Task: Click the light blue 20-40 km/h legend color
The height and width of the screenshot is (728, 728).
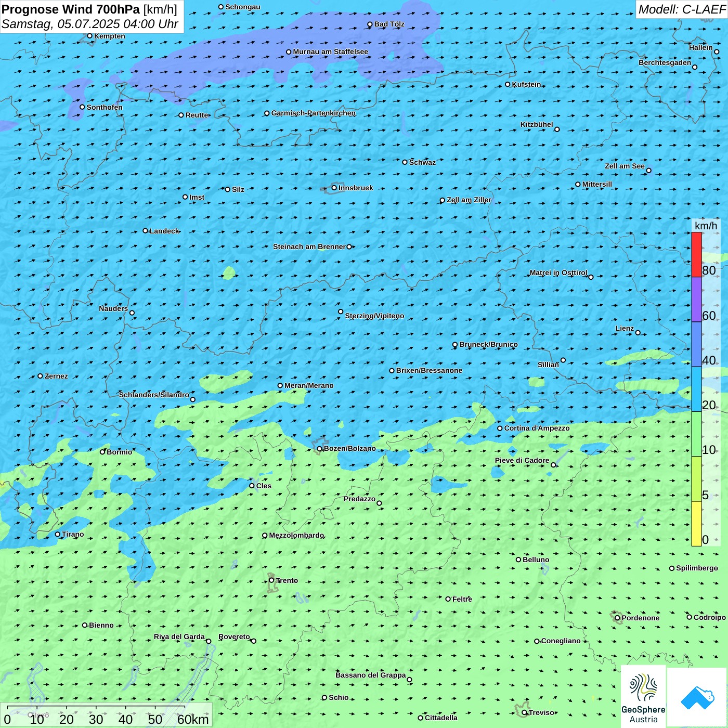Action: (x=696, y=389)
